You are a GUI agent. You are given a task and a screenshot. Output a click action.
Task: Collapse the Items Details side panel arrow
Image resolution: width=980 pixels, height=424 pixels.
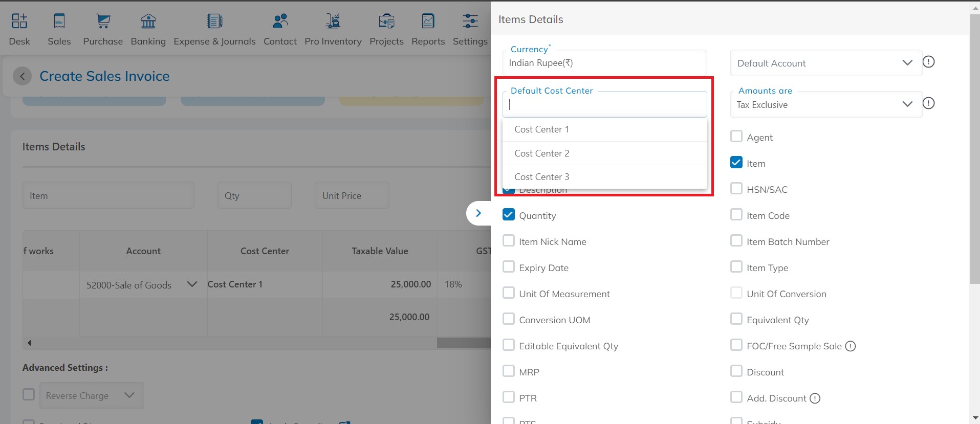pyautogui.click(x=478, y=213)
